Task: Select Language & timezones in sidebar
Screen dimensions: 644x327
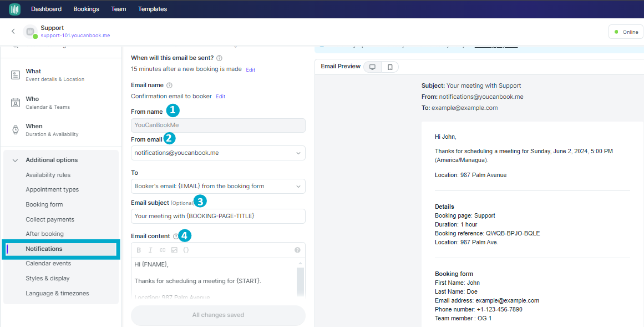Action: tap(58, 293)
